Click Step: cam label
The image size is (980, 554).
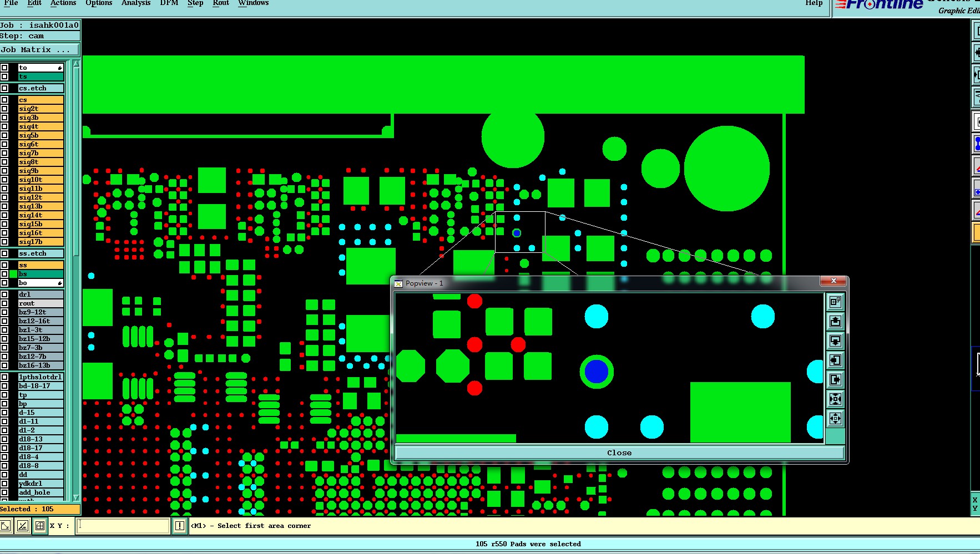39,36
